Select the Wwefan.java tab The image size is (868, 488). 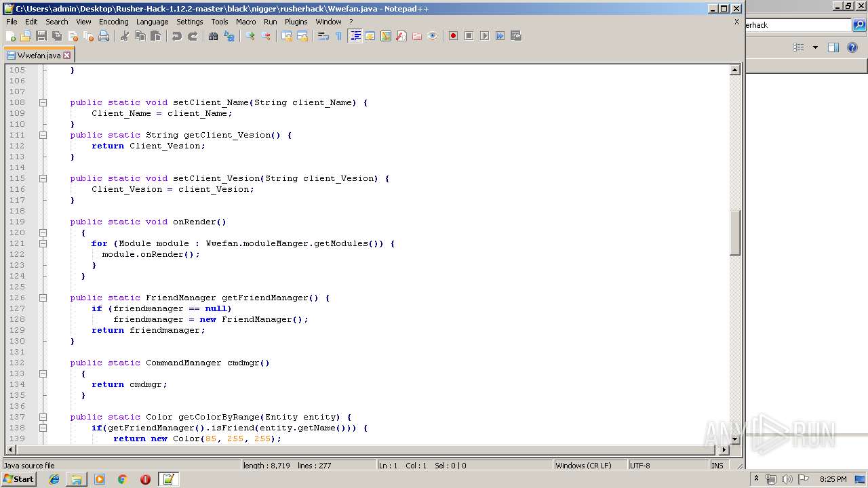(x=39, y=56)
